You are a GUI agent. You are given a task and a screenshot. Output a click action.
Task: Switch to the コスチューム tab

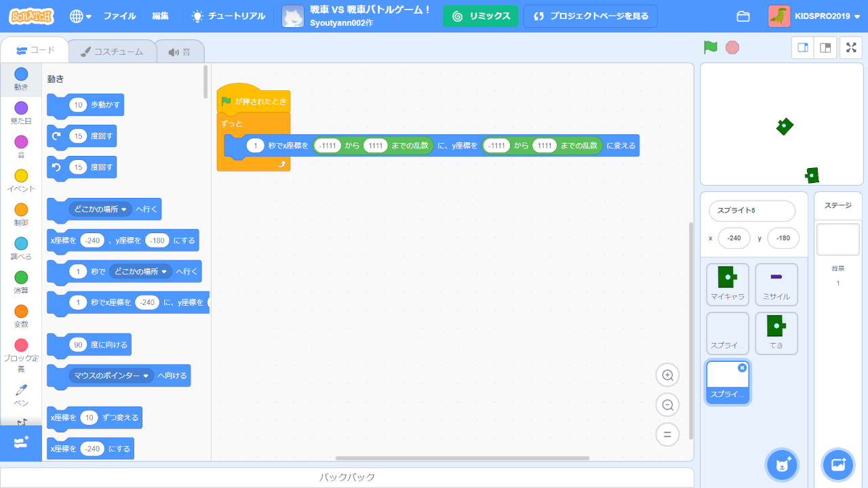coord(112,52)
